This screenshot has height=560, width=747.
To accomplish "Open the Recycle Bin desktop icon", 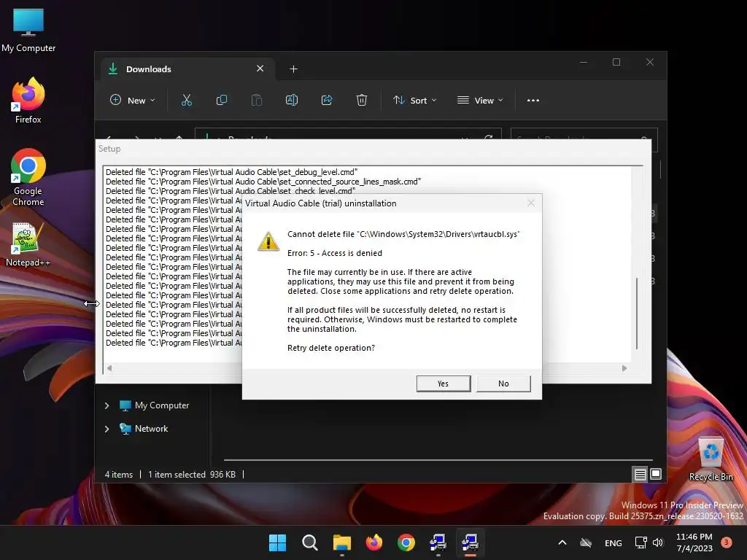I will [711, 459].
